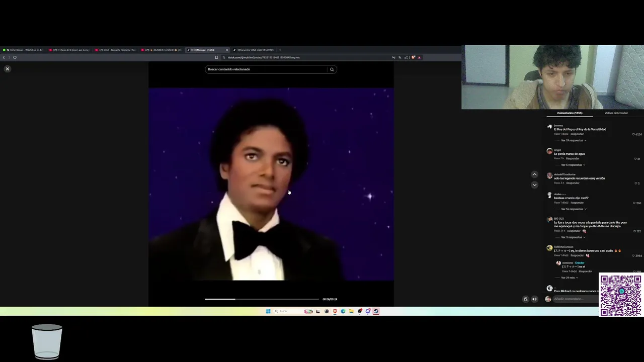Expand 'Ver 16 respuestas' replies
This screenshot has height=362, width=644.
pos(574,209)
